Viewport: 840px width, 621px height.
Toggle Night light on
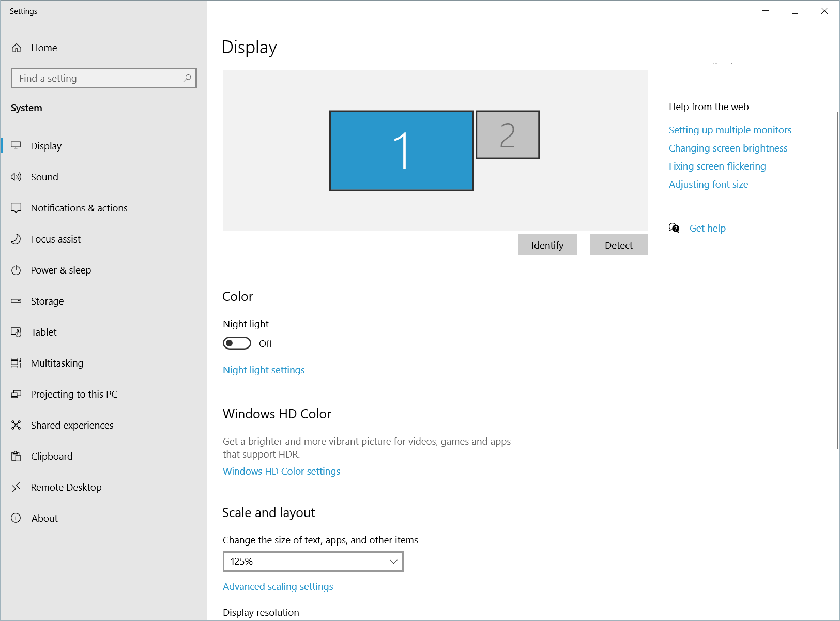[x=237, y=343]
